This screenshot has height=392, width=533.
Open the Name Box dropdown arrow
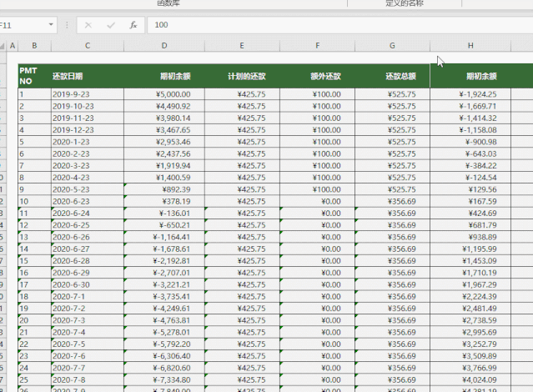tap(51, 25)
